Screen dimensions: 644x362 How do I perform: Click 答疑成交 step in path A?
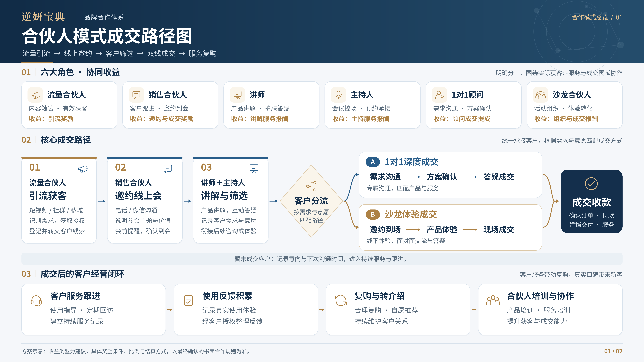[499, 177]
